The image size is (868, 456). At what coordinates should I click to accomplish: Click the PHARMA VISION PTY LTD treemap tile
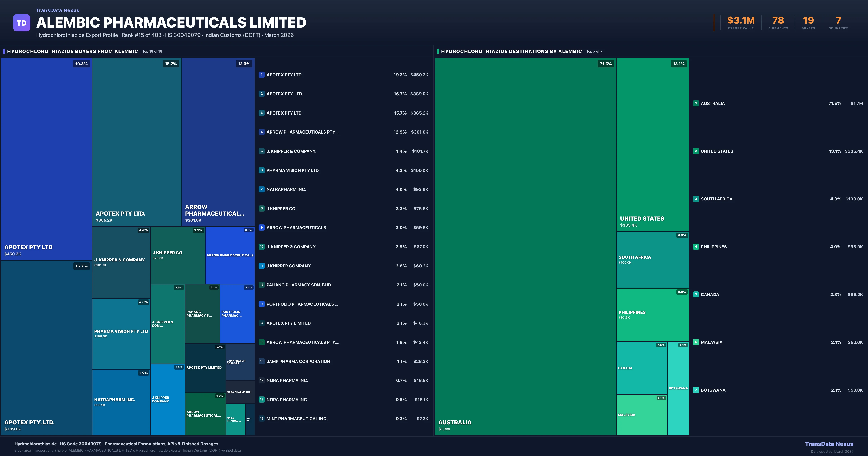pyautogui.click(x=121, y=333)
